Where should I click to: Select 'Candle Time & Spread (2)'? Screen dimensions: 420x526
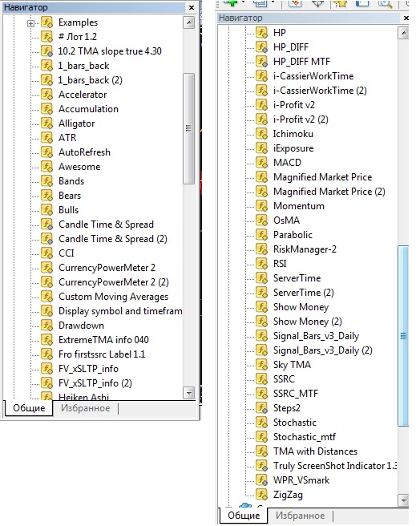coord(113,238)
